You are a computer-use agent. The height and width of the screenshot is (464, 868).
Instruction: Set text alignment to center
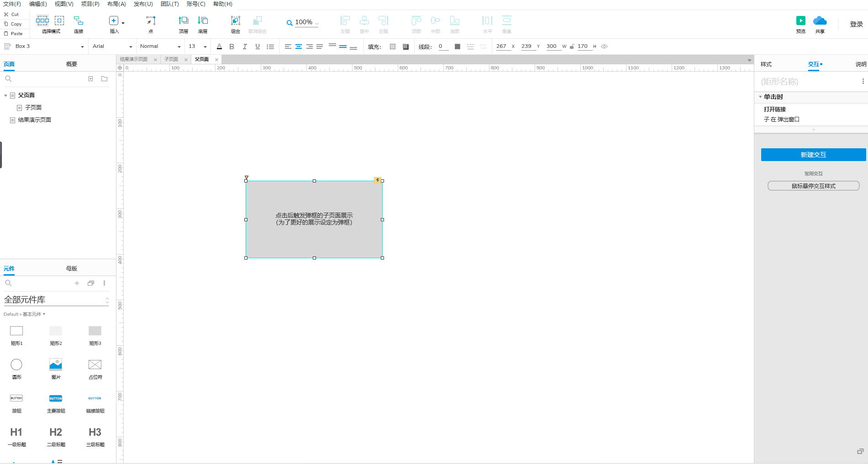pos(299,47)
